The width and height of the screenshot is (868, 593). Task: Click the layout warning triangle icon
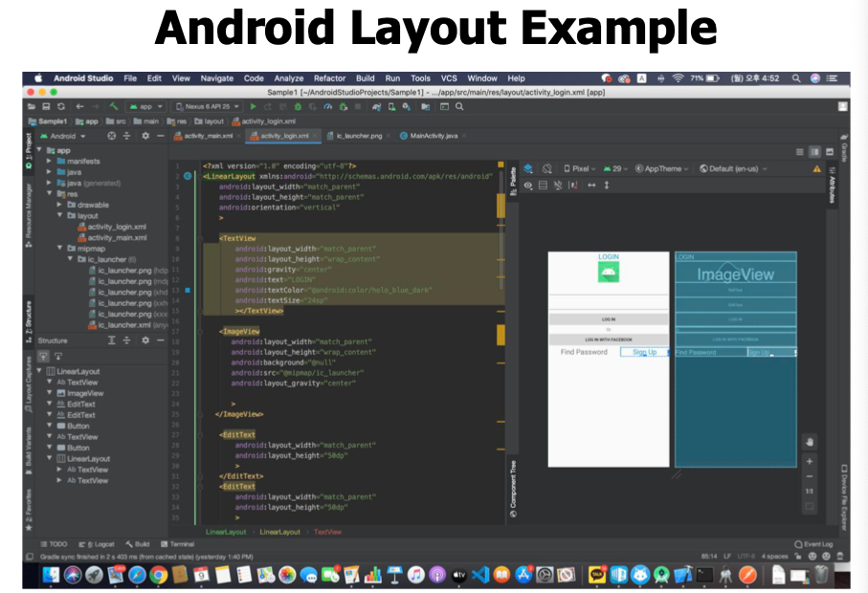(817, 168)
